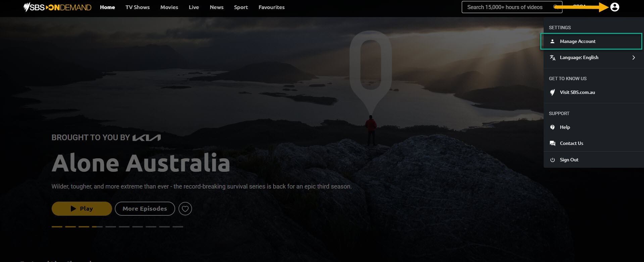Expand the Language: English submenu chevron
Viewport: 644px width, 262px height.
[634, 58]
